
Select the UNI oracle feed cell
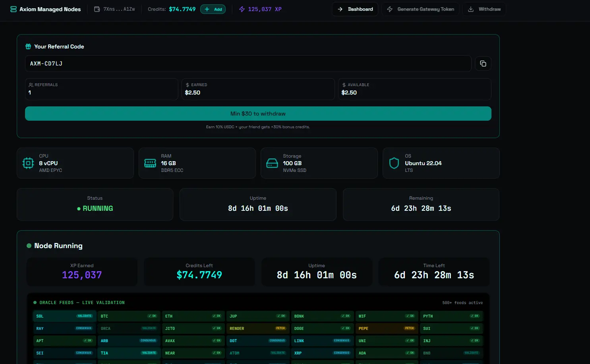point(387,341)
